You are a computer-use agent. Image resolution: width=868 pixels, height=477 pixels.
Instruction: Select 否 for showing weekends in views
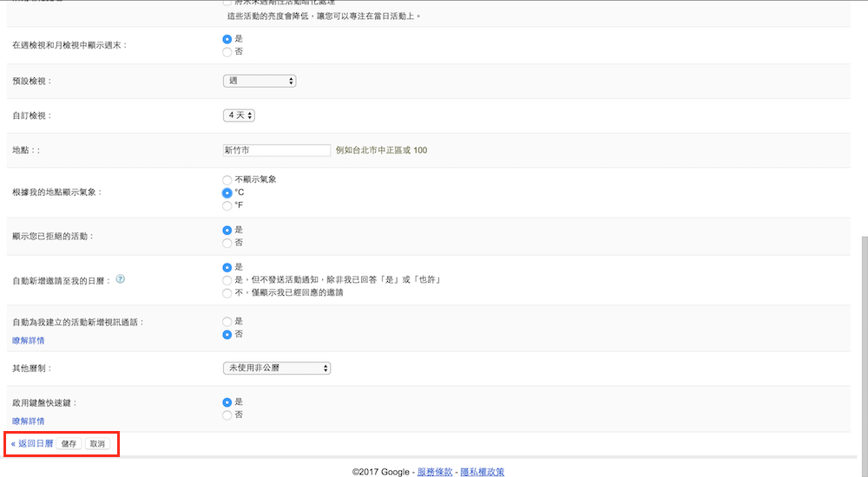[x=227, y=52]
